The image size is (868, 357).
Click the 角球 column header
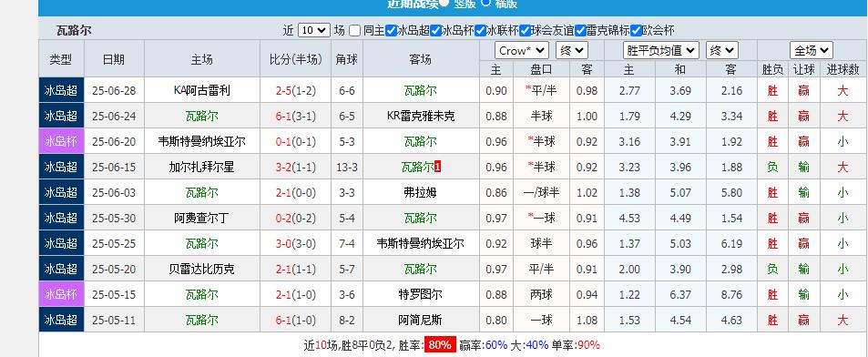346,59
